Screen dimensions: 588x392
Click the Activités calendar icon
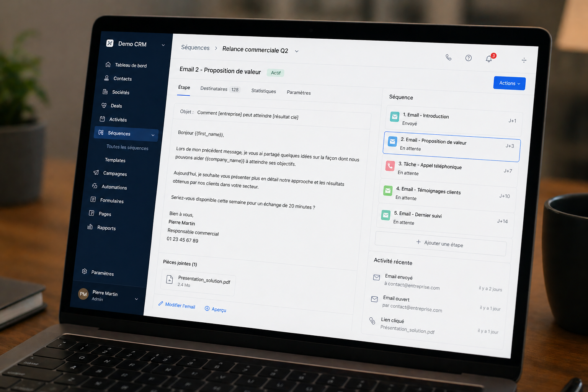click(102, 119)
